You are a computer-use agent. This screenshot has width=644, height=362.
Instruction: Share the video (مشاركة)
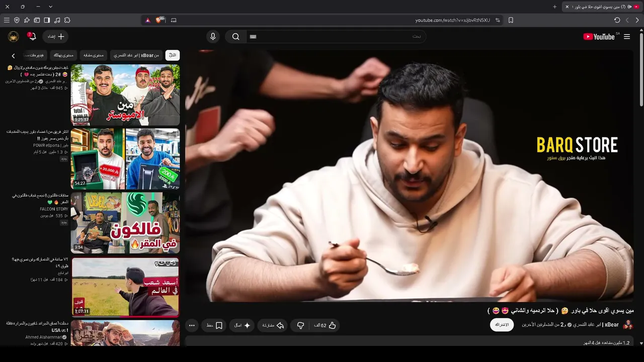pyautogui.click(x=273, y=325)
